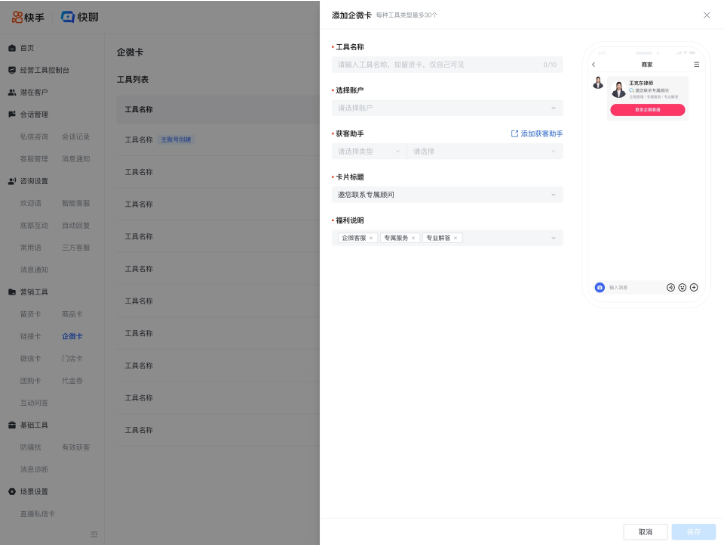Click the emoji icon in phone preview
Screen dimensions: 726x545
(x=682, y=288)
